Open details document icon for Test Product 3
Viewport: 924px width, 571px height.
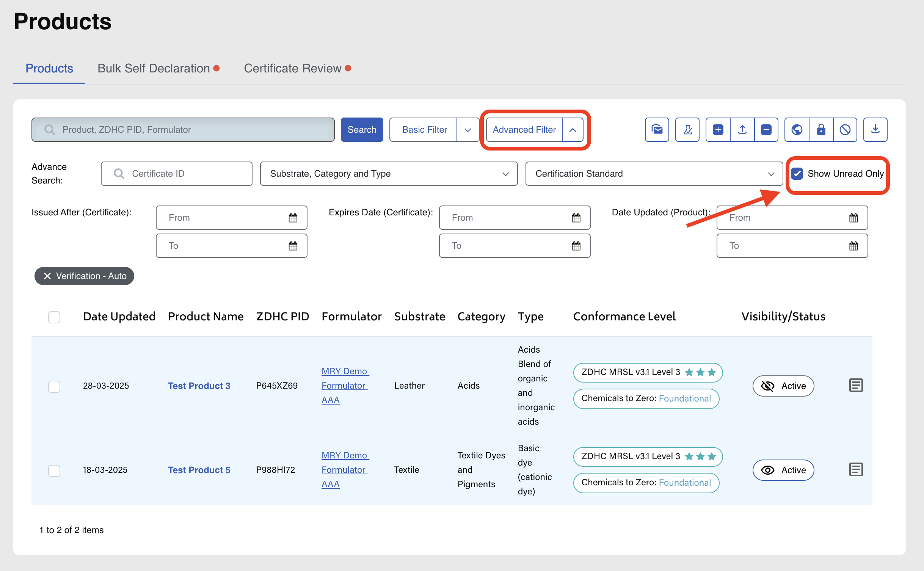click(x=856, y=385)
